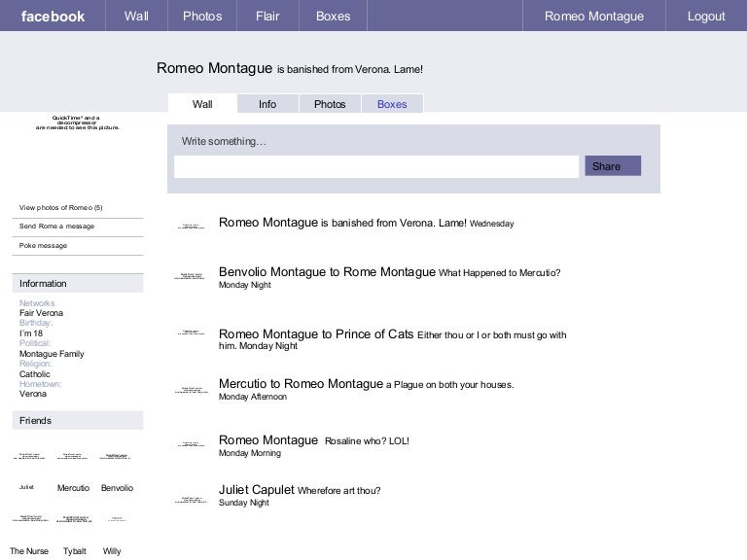The width and height of the screenshot is (747, 560).
Task: Open Photos in the top navigation bar
Action: [x=202, y=16]
